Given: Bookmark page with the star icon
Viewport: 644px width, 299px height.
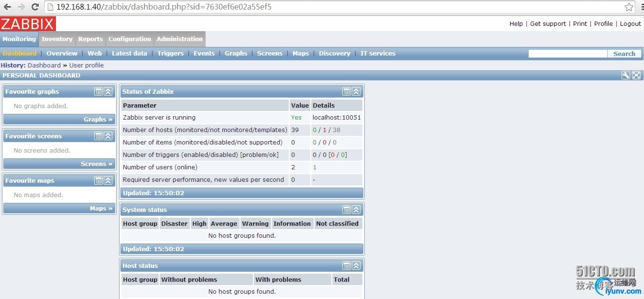Looking at the screenshot, I should point(629,7).
